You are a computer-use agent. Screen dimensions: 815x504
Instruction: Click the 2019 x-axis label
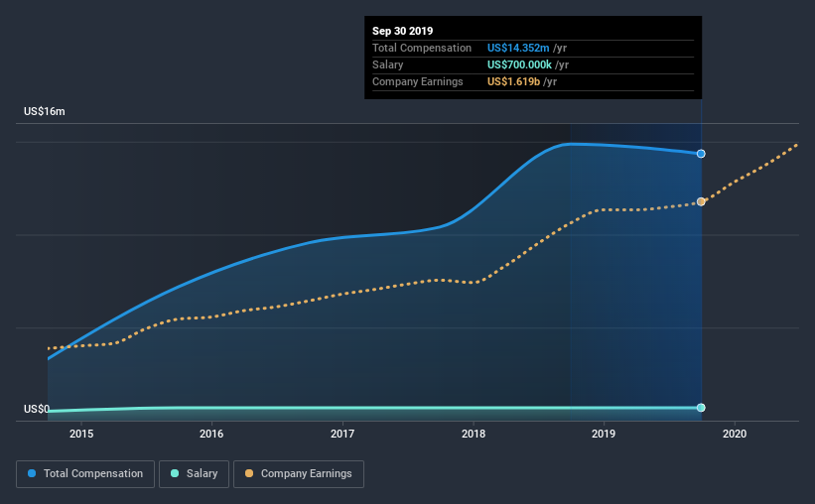tap(604, 434)
